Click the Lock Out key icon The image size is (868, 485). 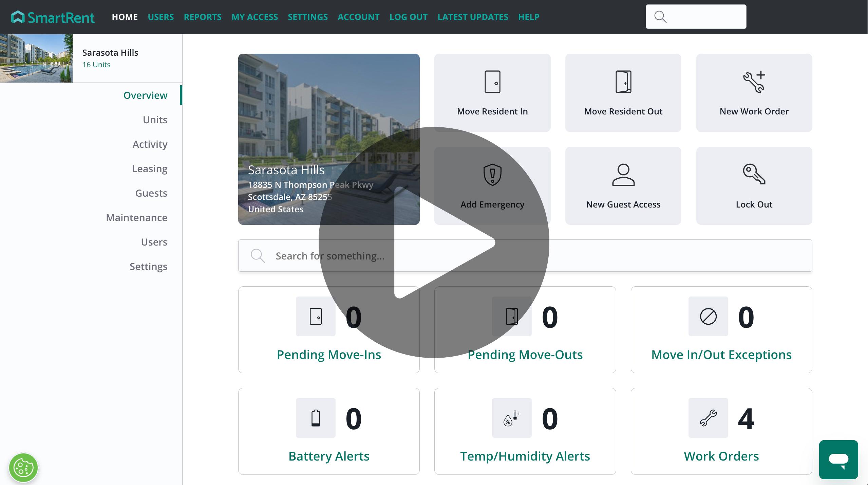754,174
